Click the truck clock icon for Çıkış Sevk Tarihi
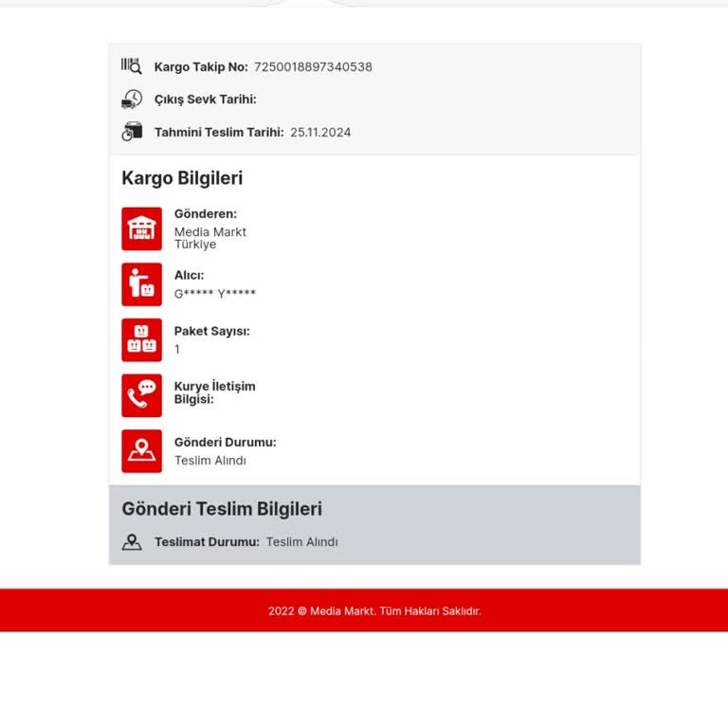The image size is (728, 728). click(x=132, y=100)
